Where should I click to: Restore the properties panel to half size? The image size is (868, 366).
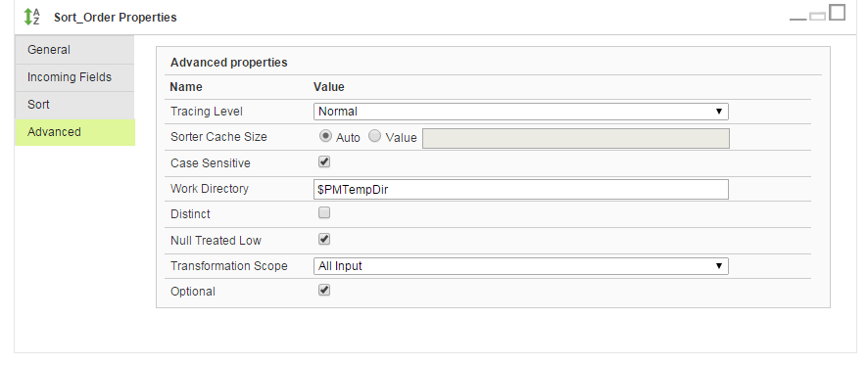tap(817, 16)
